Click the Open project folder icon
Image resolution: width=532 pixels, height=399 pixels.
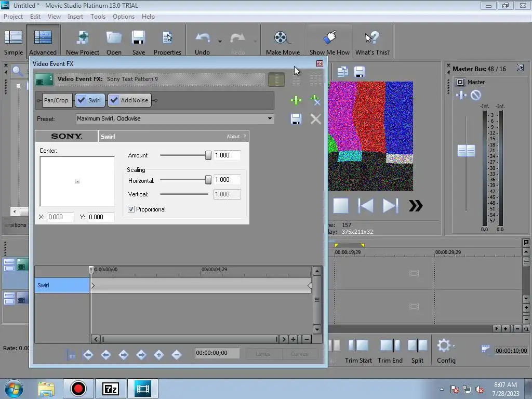pos(114,42)
